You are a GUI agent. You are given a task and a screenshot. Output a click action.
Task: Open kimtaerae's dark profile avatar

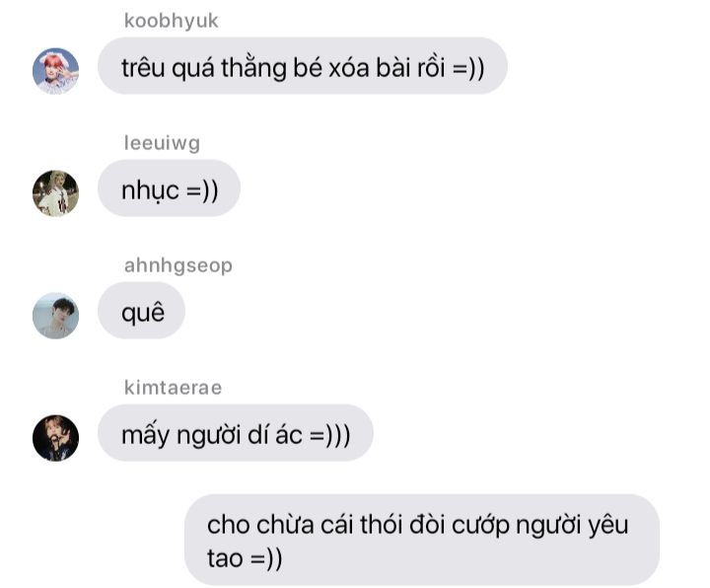point(55,438)
